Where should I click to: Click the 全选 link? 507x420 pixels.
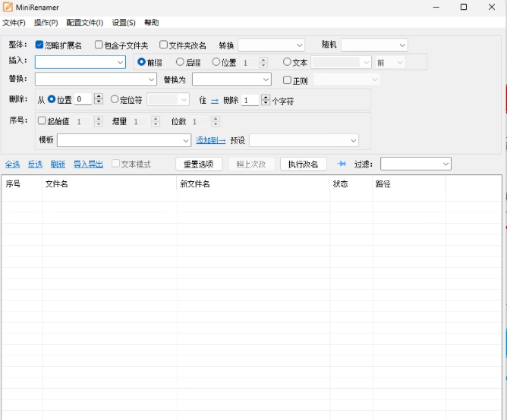pyautogui.click(x=13, y=164)
